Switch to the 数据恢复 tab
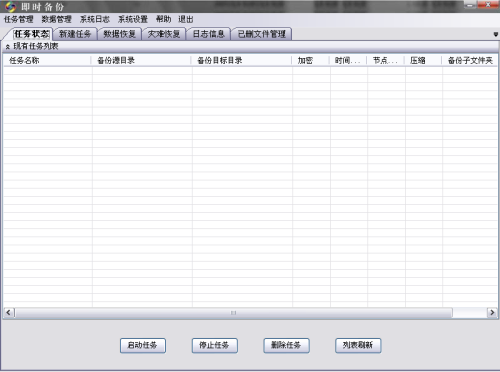The width and height of the screenshot is (500, 372). [x=120, y=34]
